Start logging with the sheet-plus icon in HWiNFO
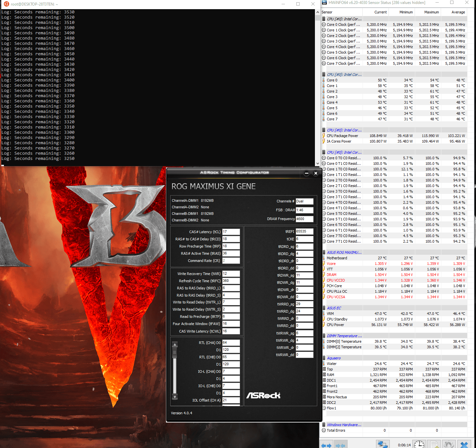The height and width of the screenshot is (448, 476). point(434,444)
